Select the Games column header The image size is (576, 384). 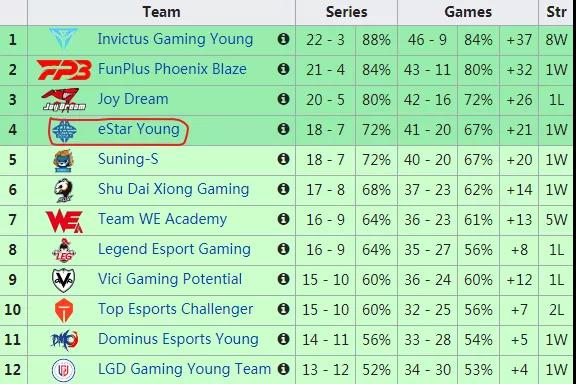pos(468,12)
